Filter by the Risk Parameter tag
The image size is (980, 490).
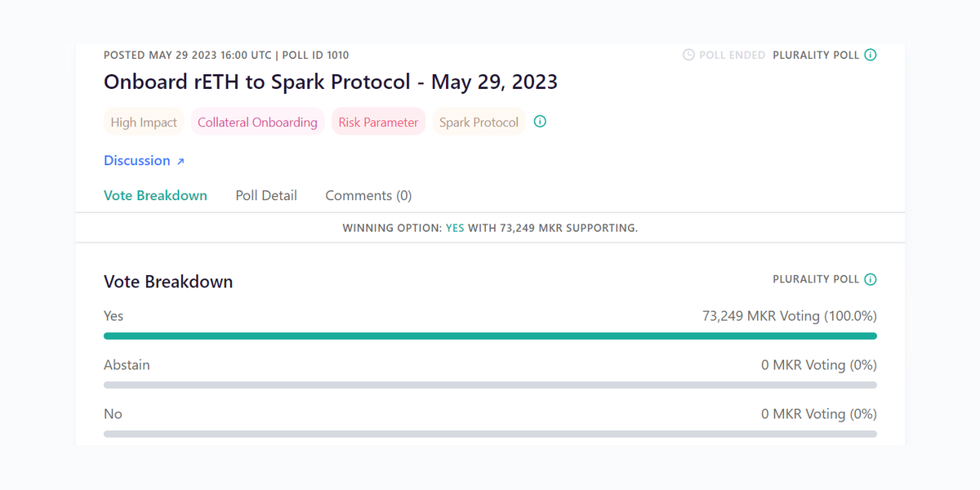pyautogui.click(x=378, y=122)
